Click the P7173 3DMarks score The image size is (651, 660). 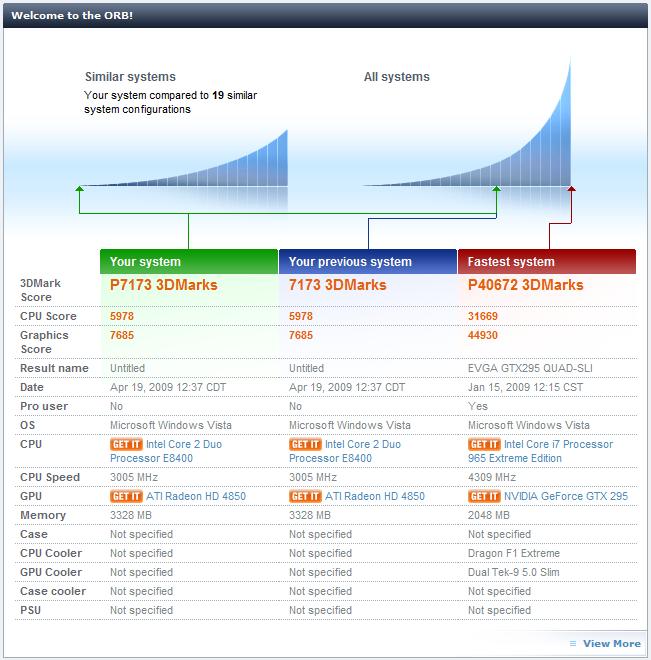(x=164, y=285)
